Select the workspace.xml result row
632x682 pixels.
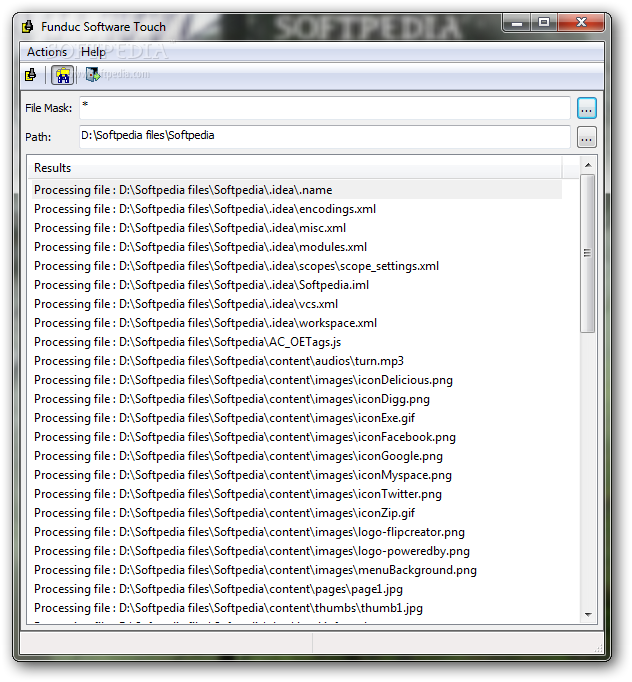tap(297, 323)
